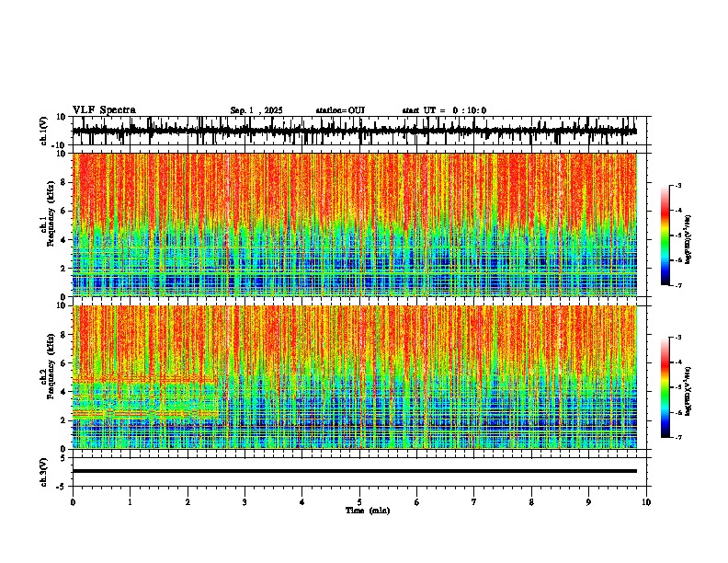This screenshot has height=563, width=728.
Task: Click the ch.2 spectrogram color bar
Action: [665, 387]
